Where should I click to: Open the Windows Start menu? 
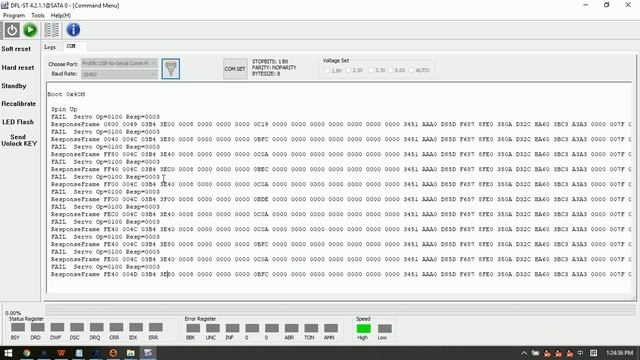[x=8, y=353]
